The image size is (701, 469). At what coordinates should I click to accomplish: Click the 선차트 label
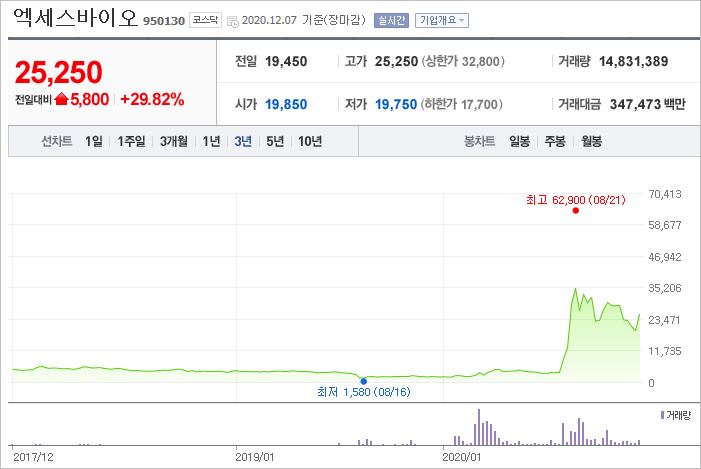pos(57,141)
